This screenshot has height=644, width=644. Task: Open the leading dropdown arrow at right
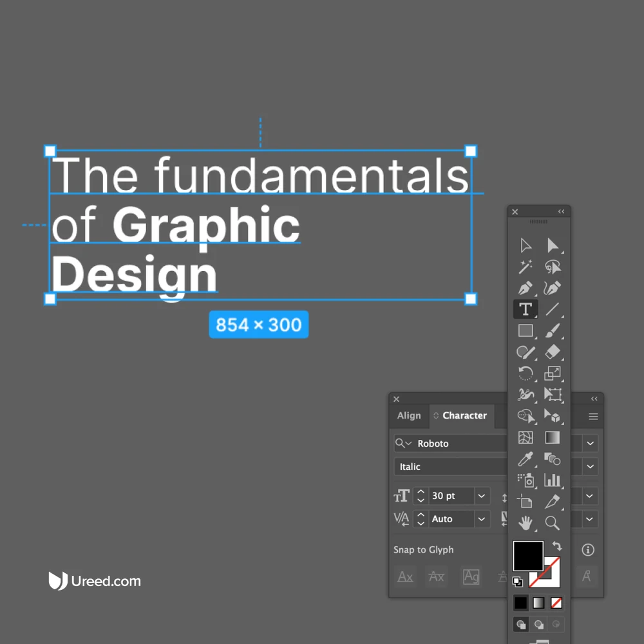pyautogui.click(x=589, y=496)
